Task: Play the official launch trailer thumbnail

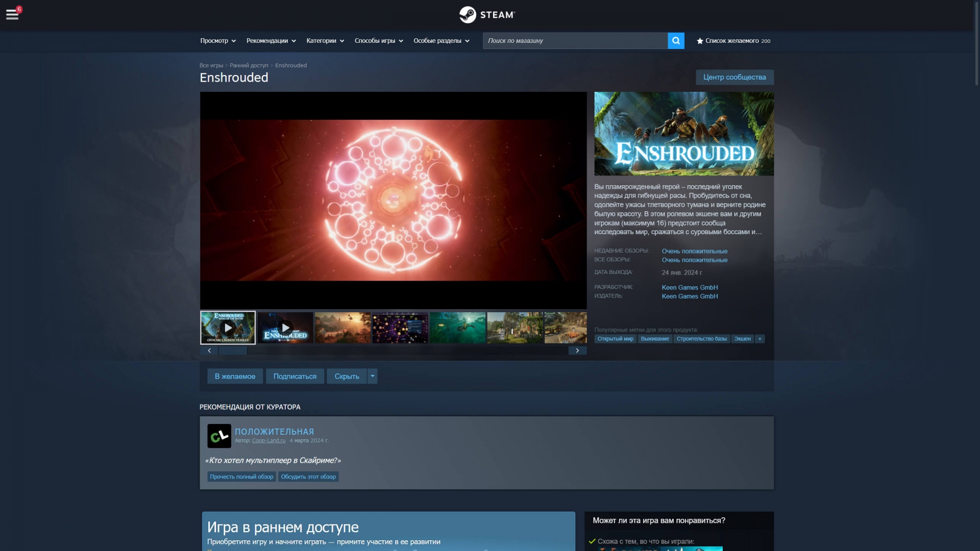Action: (x=228, y=328)
